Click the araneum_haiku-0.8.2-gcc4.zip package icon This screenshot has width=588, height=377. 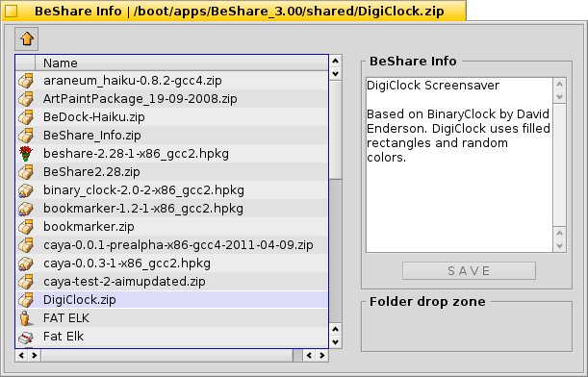(x=26, y=81)
